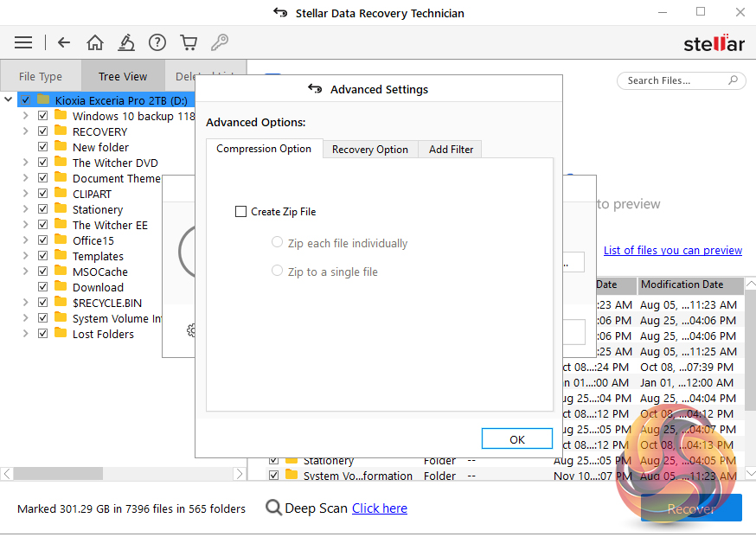Click the MSOCache folder icon
Viewport: 756px width, 537px height.
(x=61, y=271)
